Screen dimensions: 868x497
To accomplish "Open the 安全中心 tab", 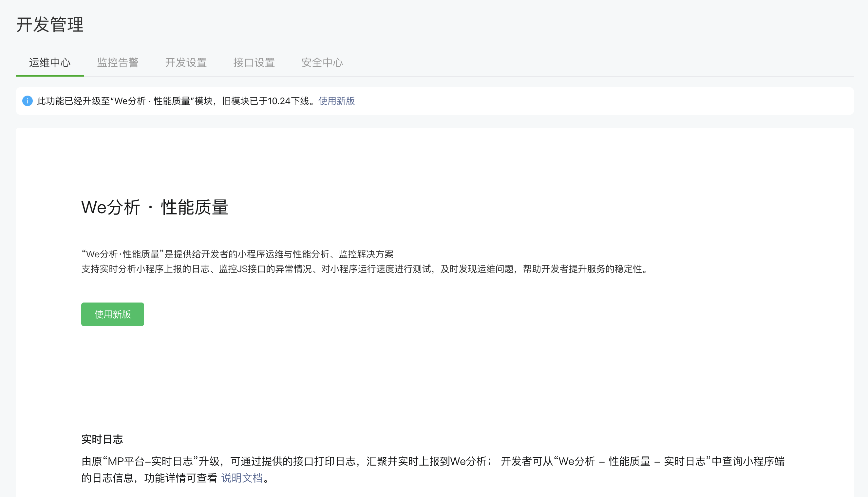I will coord(322,63).
